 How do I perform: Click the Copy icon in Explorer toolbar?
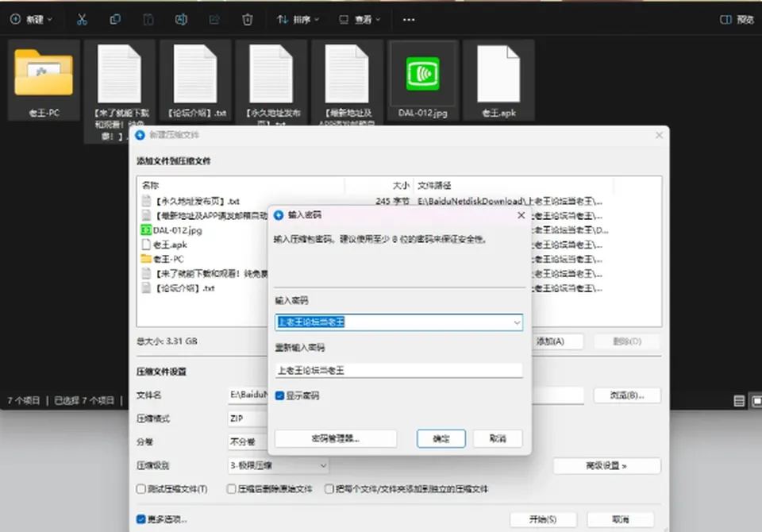coord(115,19)
